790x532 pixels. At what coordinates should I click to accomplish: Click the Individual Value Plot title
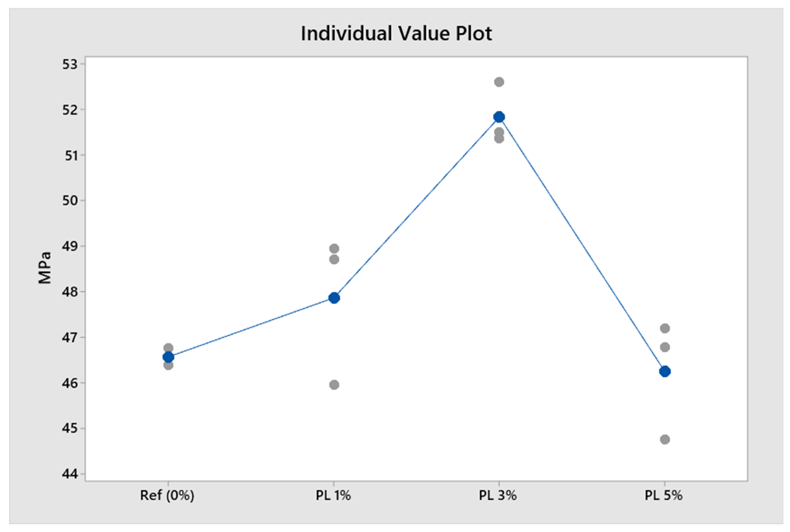coord(396,34)
